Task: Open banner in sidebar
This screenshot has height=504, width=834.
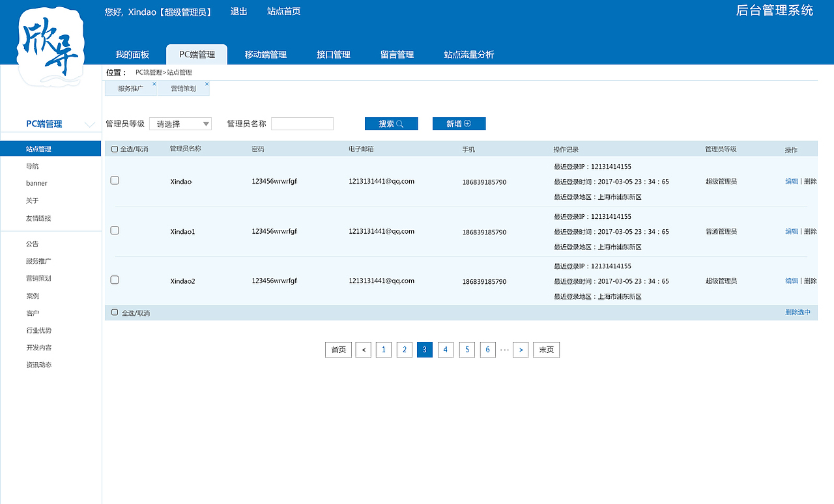Action: pos(36,184)
